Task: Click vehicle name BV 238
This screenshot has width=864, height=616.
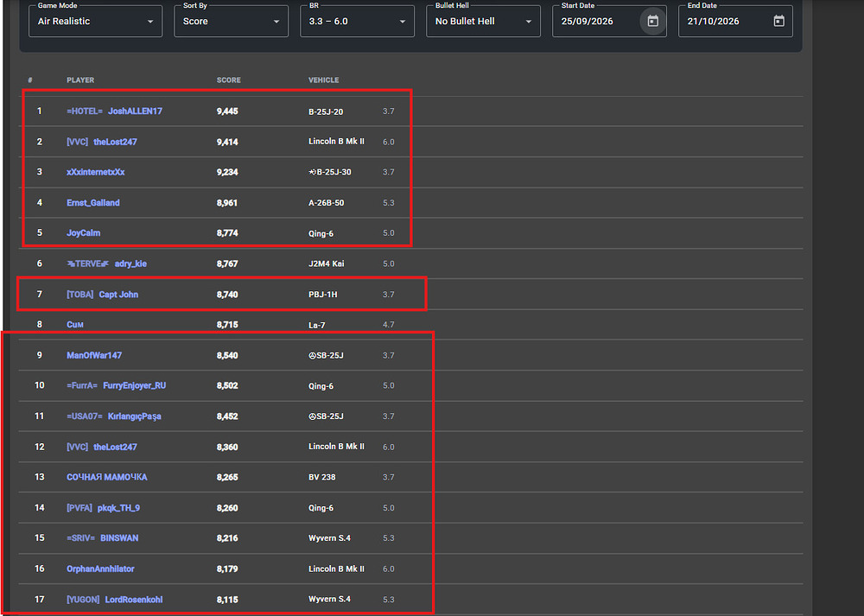Action: tap(321, 477)
